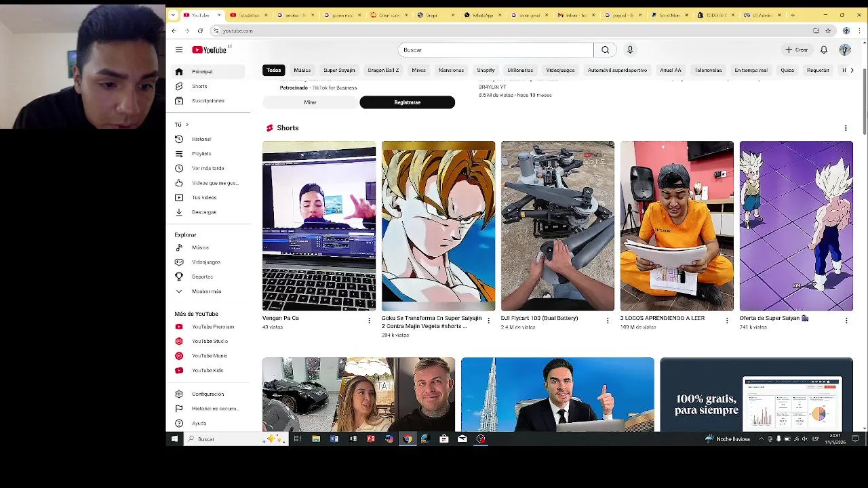
Task: Open YouTube Kids link
Action: 207,370
